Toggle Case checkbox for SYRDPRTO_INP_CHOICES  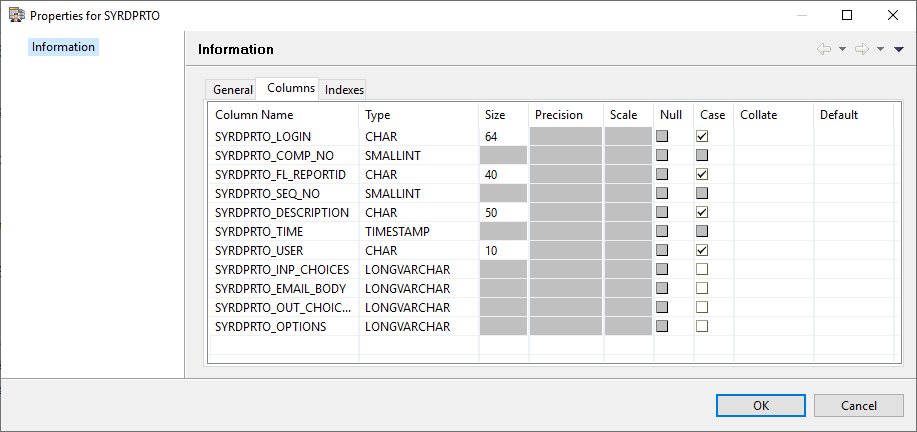tap(702, 269)
